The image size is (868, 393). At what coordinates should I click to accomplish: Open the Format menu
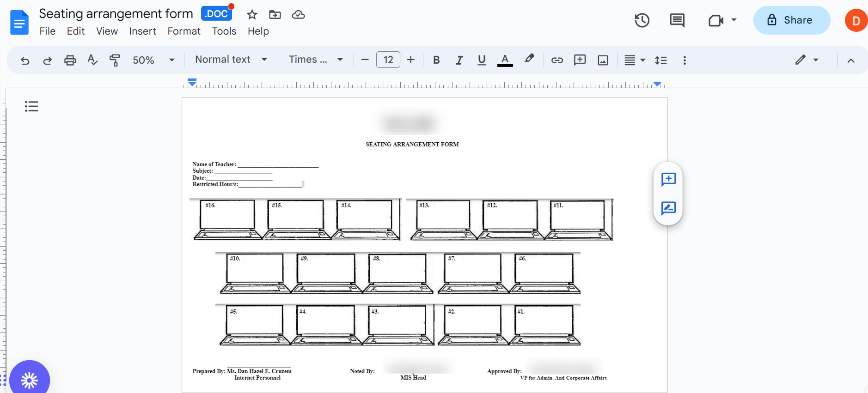click(184, 31)
